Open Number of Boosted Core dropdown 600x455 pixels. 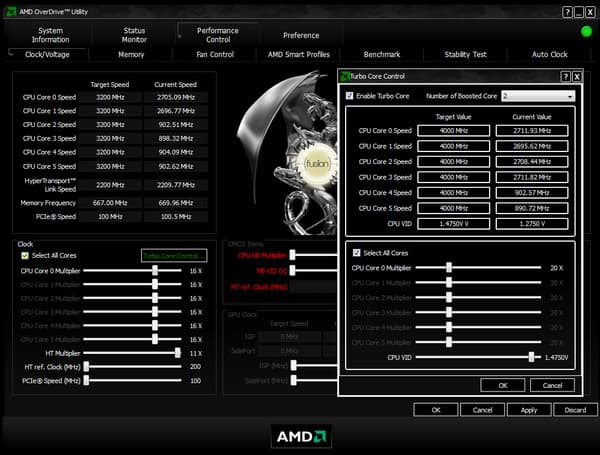538,96
